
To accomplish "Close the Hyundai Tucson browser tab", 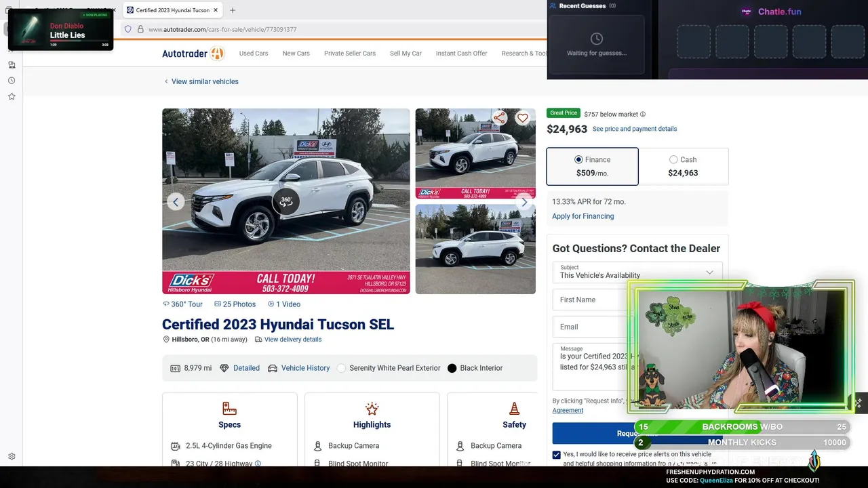I will [x=216, y=10].
